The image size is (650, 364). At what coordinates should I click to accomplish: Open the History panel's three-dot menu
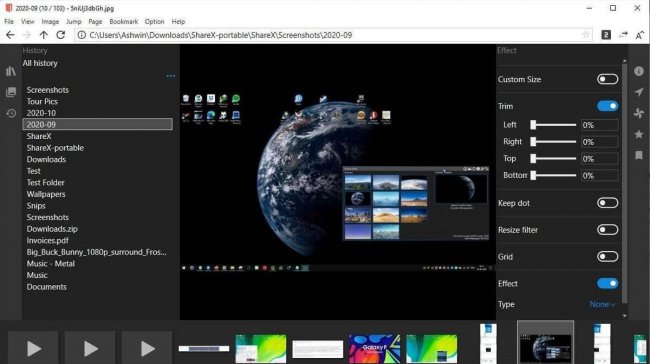point(170,76)
